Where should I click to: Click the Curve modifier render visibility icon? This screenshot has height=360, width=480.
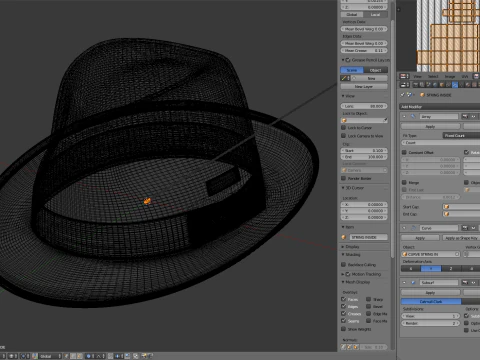[465, 228]
